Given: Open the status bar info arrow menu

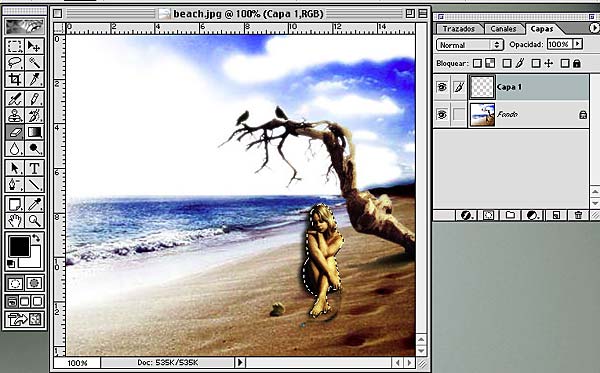Looking at the screenshot, I should tap(240, 362).
